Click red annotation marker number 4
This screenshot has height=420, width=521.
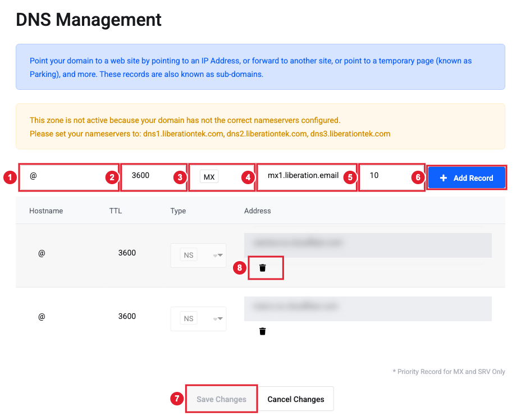pos(248,177)
